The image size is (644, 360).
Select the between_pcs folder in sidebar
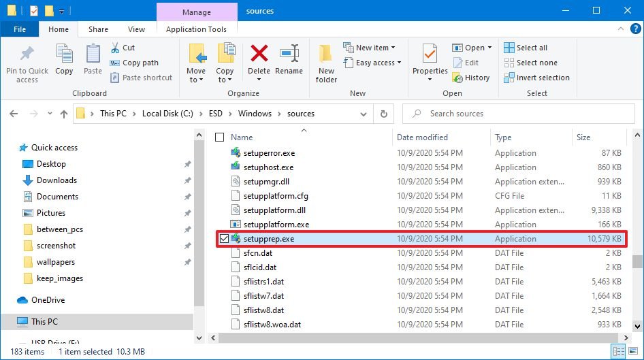point(59,229)
